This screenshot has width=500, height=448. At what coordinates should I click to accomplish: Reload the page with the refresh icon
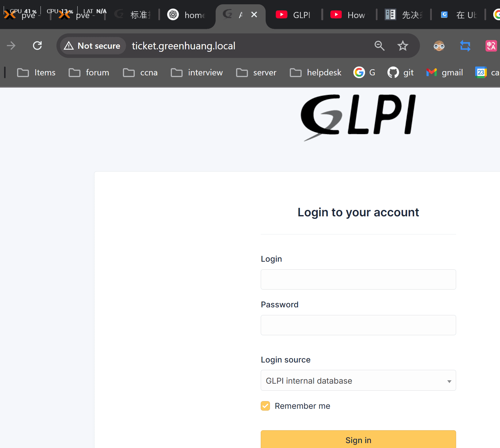tap(37, 46)
